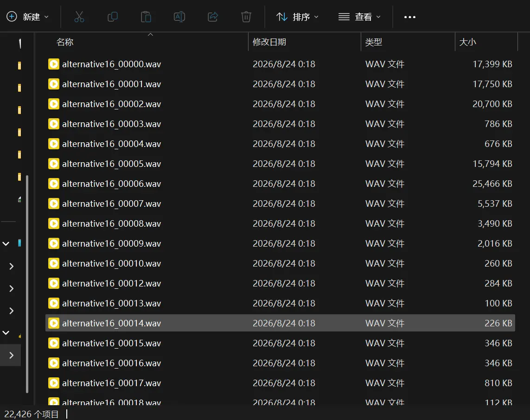Viewport: 530px width, 420px height.
Task: Open the 排序 (Sort) dropdown
Action: coord(297,17)
